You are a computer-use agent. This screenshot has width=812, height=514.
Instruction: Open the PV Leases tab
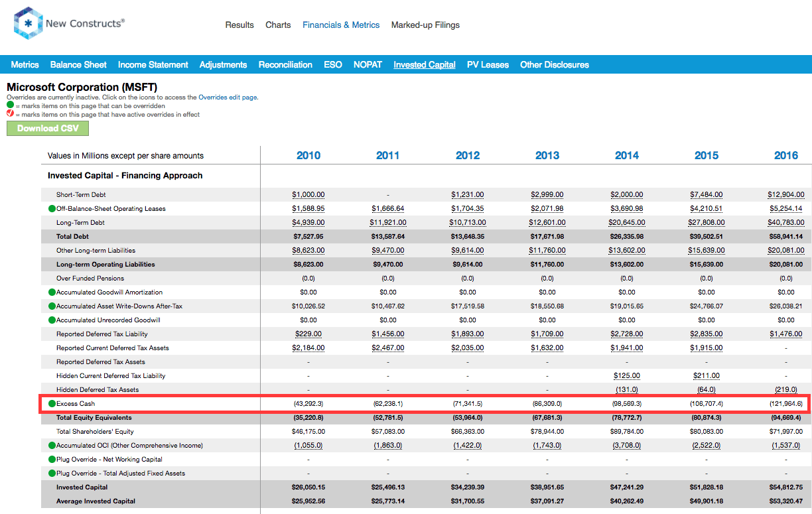pyautogui.click(x=488, y=64)
